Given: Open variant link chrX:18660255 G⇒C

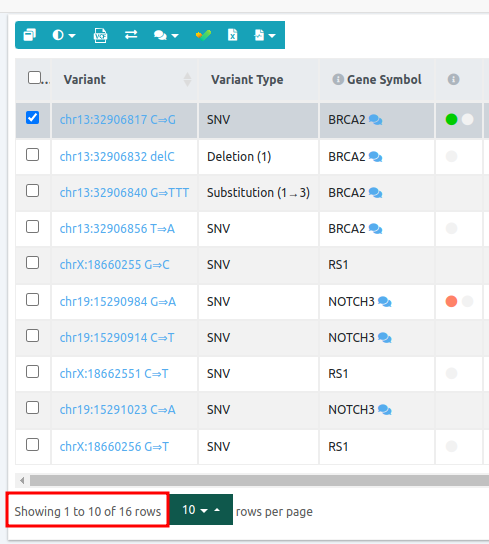Looking at the screenshot, I should pos(115,265).
